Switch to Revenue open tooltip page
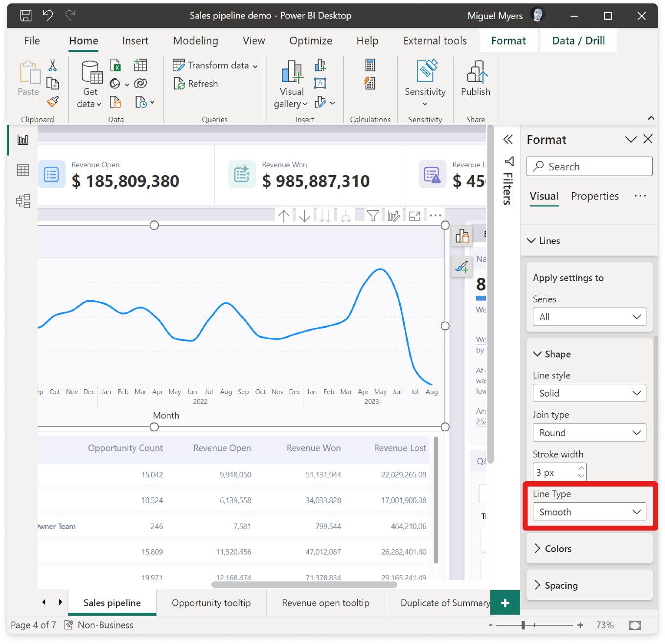Viewport: 665px width, 644px height. (325, 603)
